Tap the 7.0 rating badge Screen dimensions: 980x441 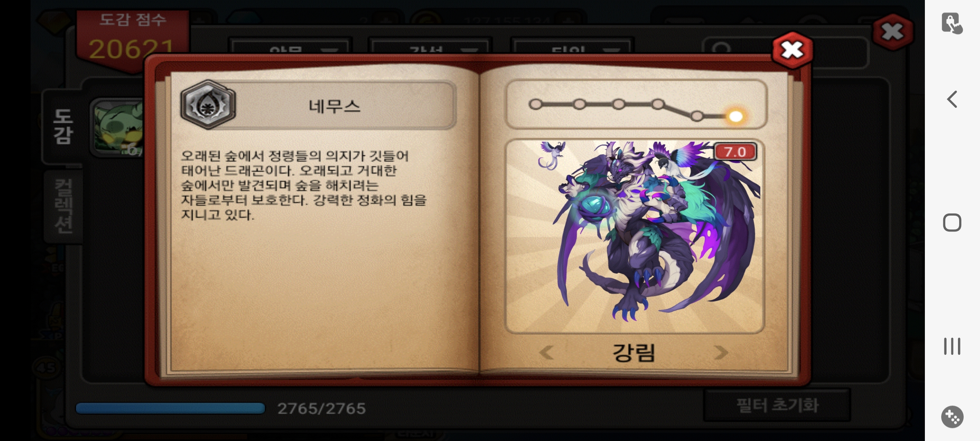(735, 152)
